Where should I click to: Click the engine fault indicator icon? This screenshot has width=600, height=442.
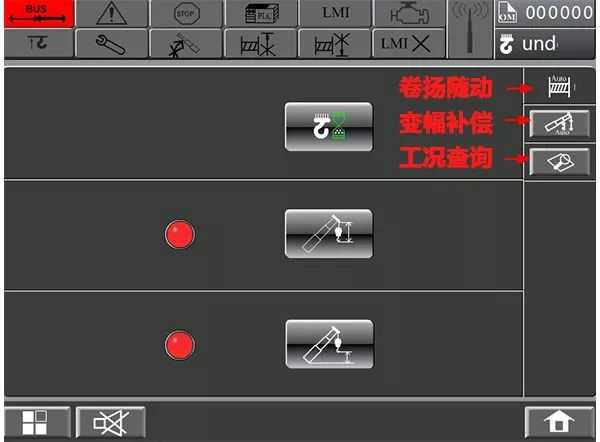click(409, 13)
